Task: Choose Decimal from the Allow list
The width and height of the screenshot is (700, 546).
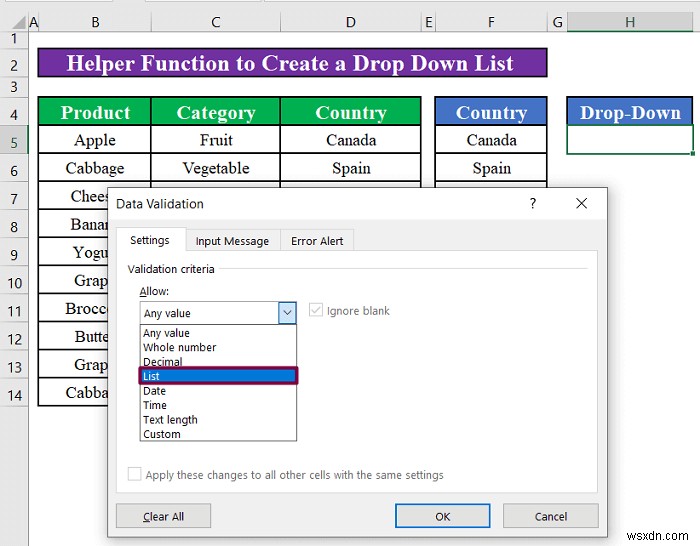Action: (218, 362)
